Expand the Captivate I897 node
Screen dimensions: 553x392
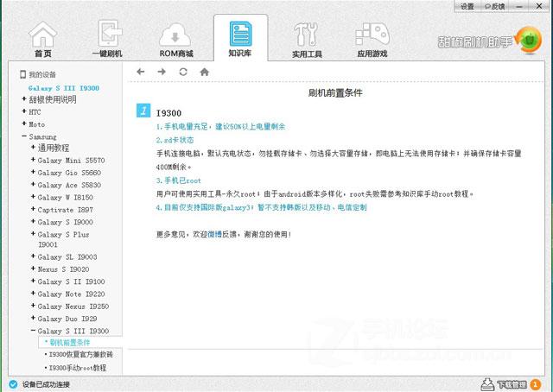pos(33,209)
